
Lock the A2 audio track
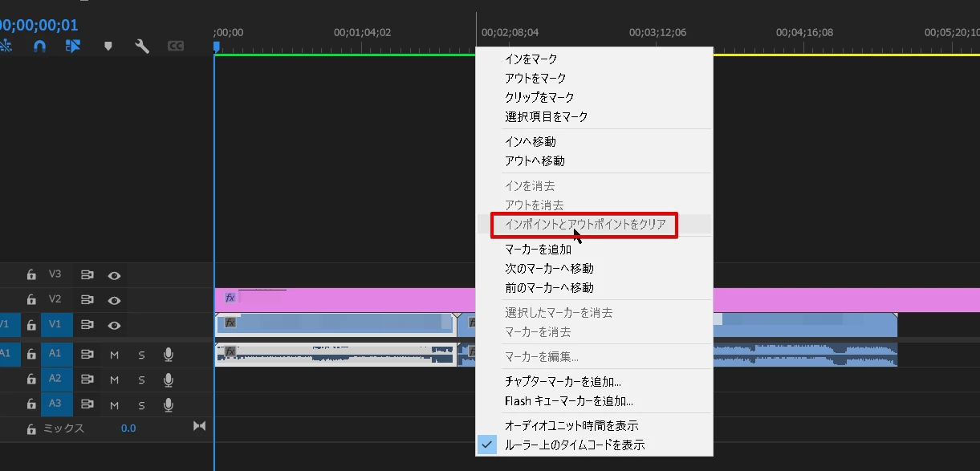coord(31,380)
